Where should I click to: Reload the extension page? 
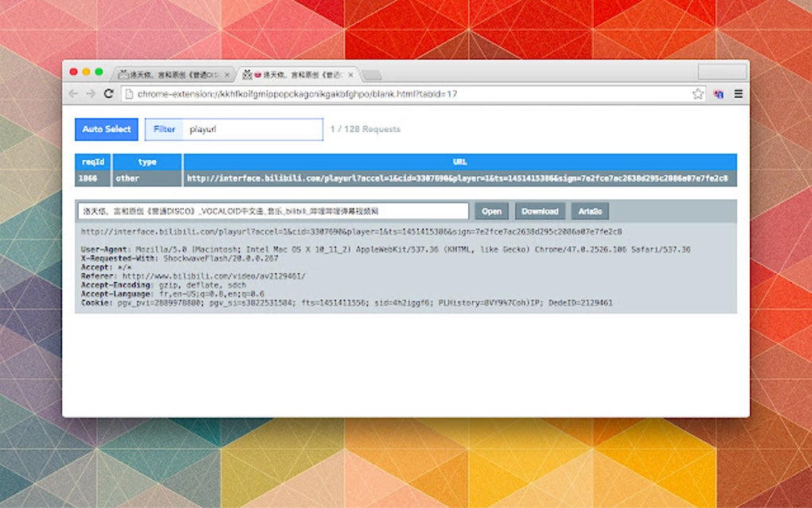(108, 92)
